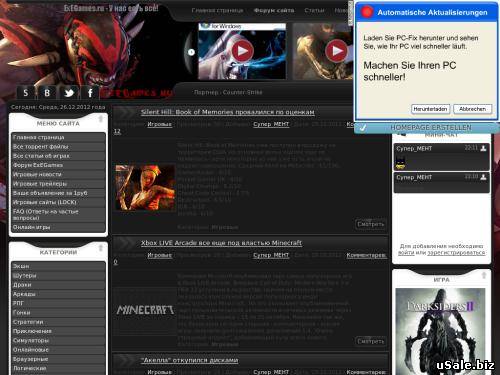
Task: Open the Twitter bird social icon
Action: [x=69, y=92]
